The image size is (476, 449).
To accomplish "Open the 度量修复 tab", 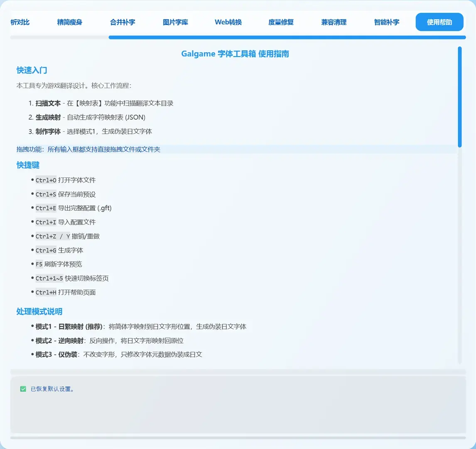I will pos(281,22).
